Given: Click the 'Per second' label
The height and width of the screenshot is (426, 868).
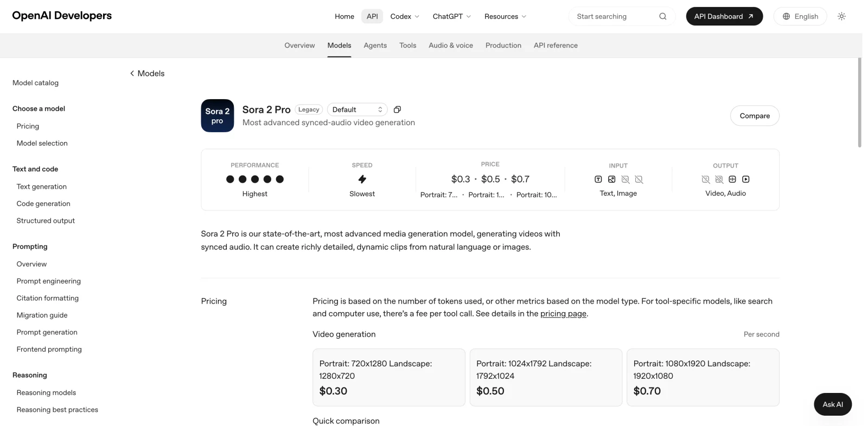Looking at the screenshot, I should pos(761,334).
